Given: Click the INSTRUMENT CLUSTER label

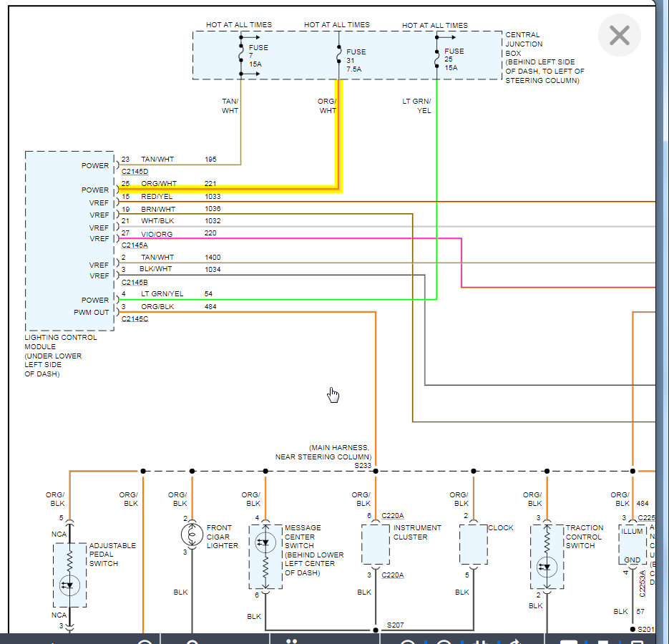Looking at the screenshot, I should tap(417, 532).
